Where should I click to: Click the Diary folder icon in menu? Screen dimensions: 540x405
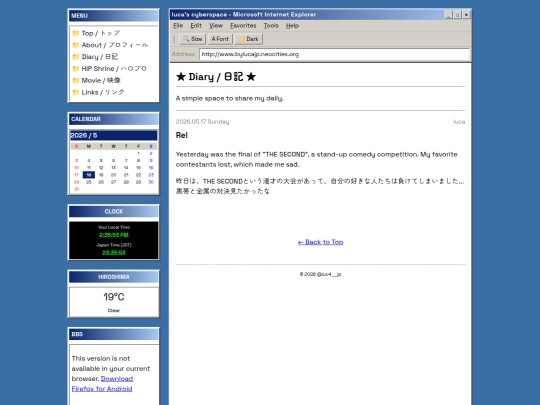(76, 57)
